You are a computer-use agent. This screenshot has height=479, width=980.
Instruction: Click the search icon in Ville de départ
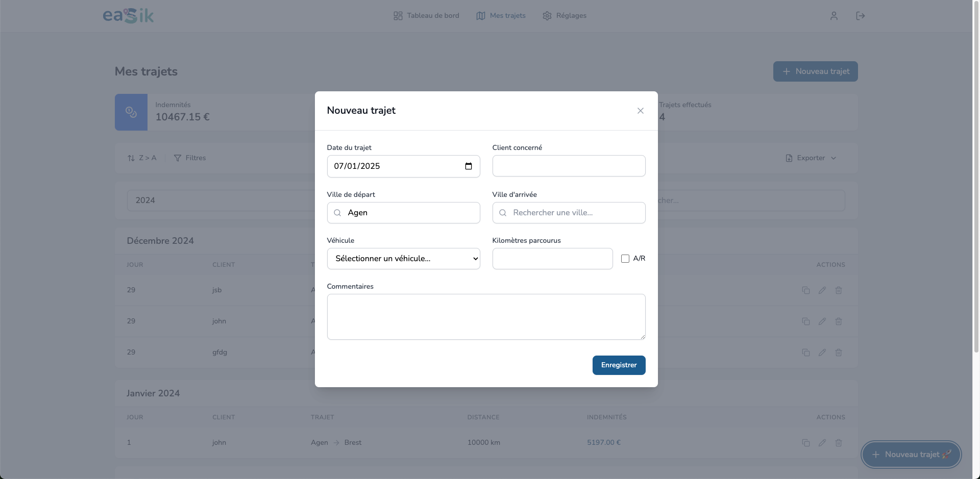pos(337,213)
